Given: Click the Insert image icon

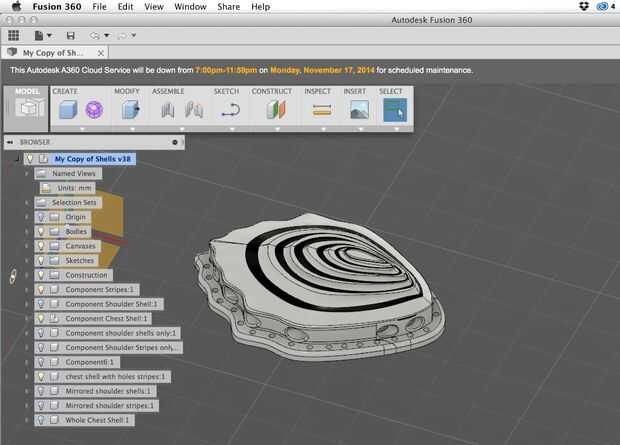Looking at the screenshot, I should click(x=359, y=110).
